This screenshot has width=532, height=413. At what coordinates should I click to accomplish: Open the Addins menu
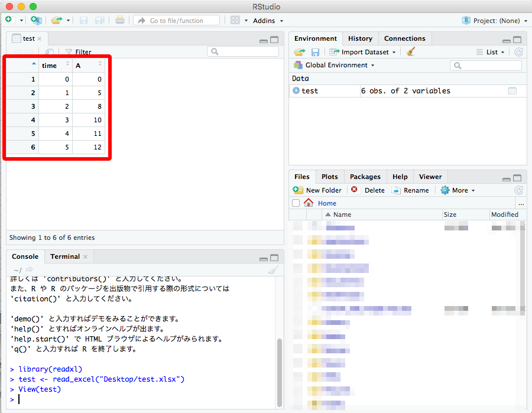(x=268, y=21)
